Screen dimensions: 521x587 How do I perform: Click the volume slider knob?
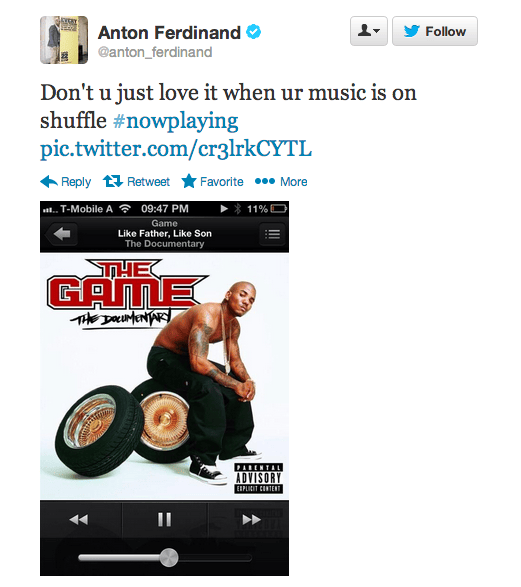(x=169, y=558)
